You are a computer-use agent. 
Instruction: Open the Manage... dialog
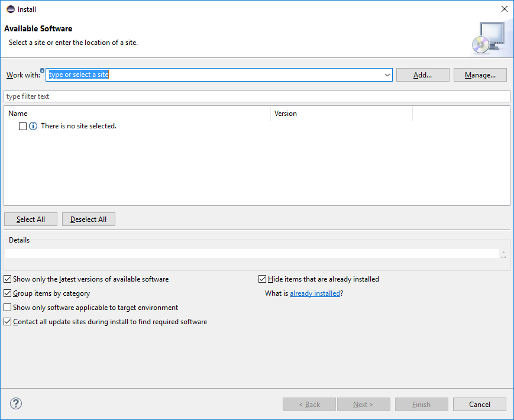click(x=480, y=75)
